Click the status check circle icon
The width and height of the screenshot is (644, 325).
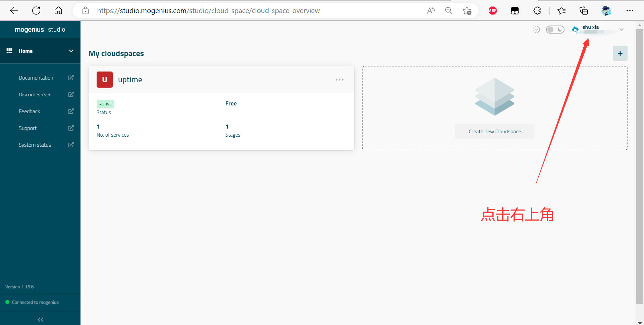(x=536, y=30)
